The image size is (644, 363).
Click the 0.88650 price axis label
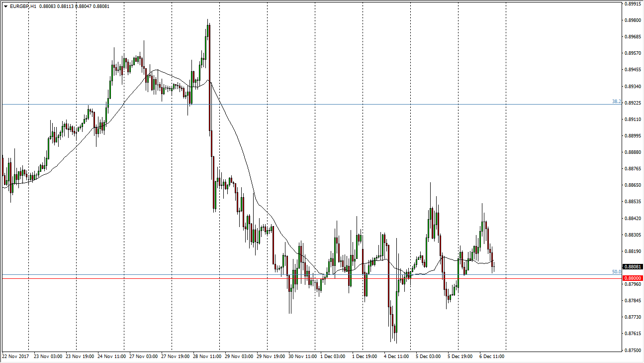pyautogui.click(x=632, y=185)
